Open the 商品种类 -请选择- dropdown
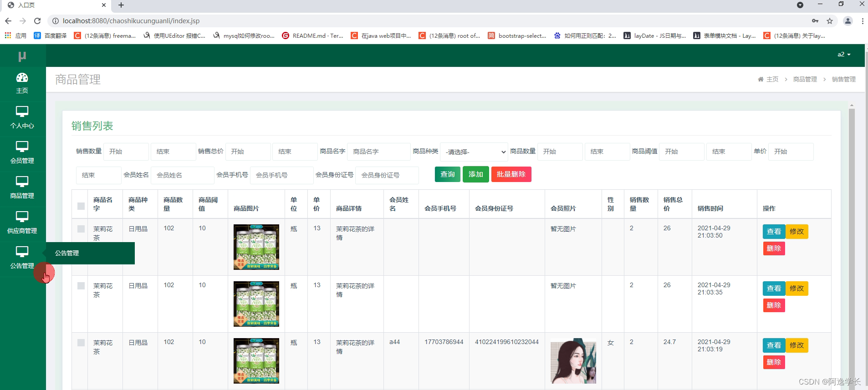Screen dimensions: 868x390 pos(474,152)
